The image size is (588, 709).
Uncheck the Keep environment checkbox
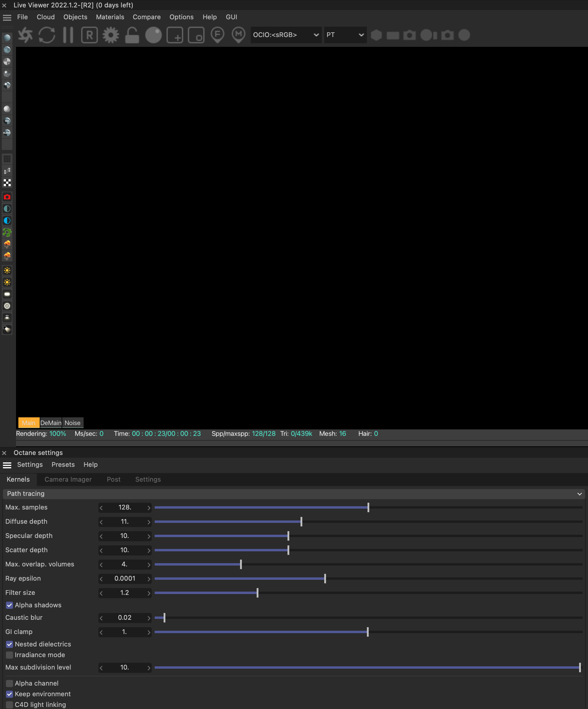[x=9, y=694]
